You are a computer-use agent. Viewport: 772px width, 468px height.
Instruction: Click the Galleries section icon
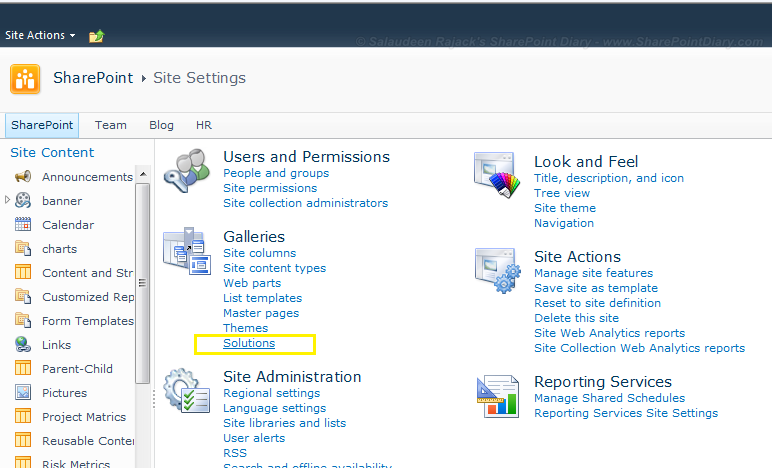coord(187,251)
